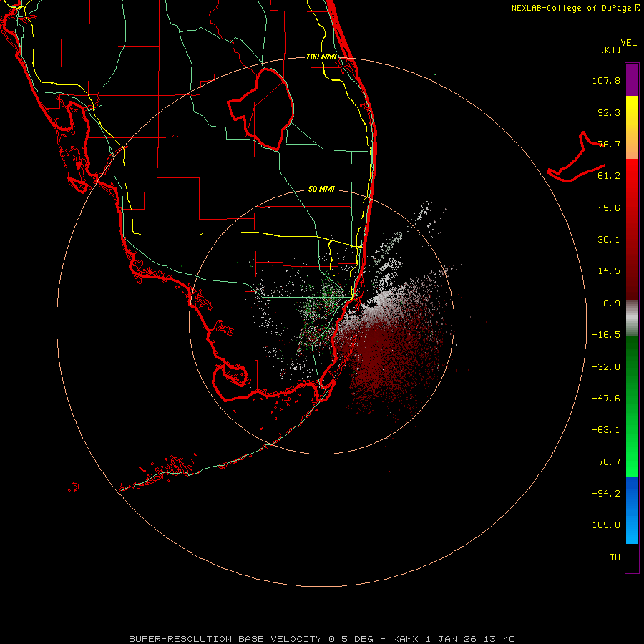Click the 100 NMI range ring label
Screen dimensions: 644x644
(321, 57)
